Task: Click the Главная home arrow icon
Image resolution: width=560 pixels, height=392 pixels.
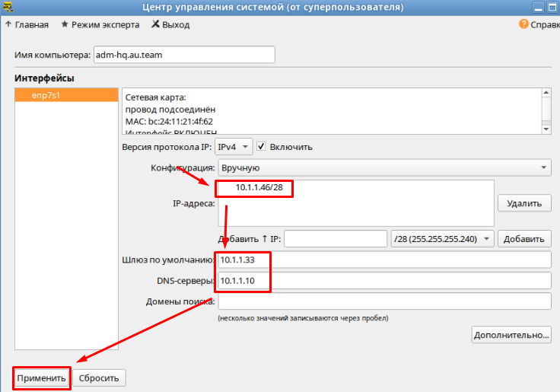Action: (x=8, y=24)
